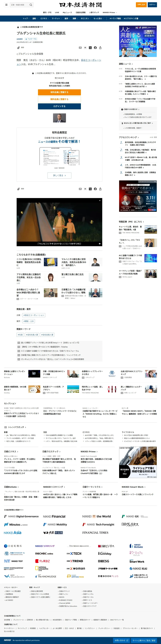Open the 長谷工コーポレーション link in article text
The width and height of the screenshot is (161, 644).
click(91, 60)
